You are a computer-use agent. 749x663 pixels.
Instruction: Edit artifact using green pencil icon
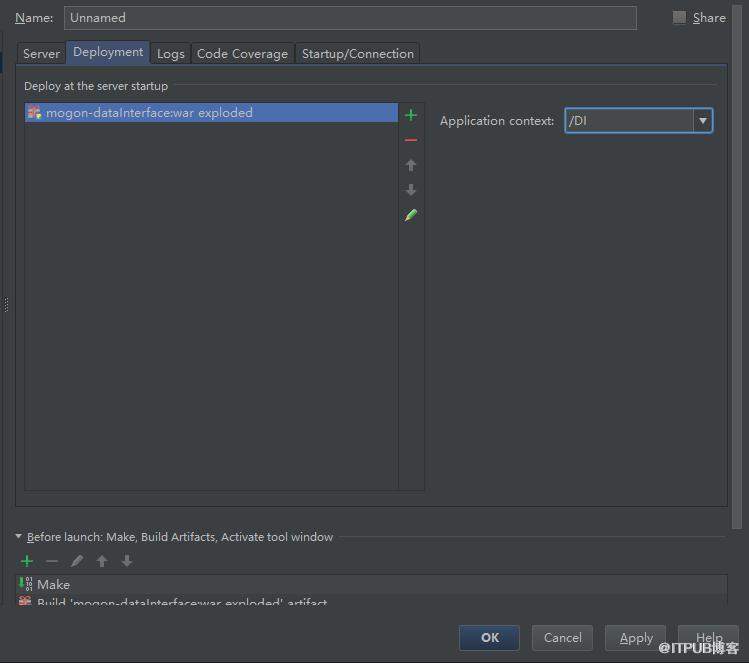pos(410,215)
